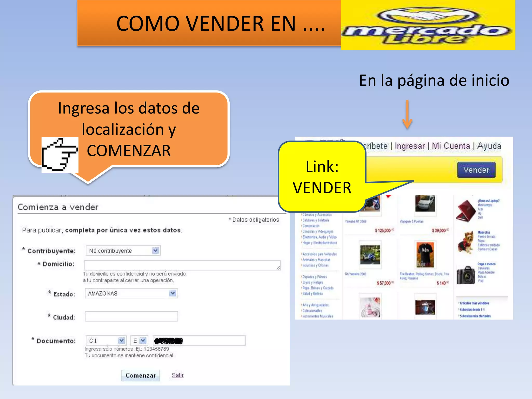Click the Paga a meses heading

click(x=486, y=264)
